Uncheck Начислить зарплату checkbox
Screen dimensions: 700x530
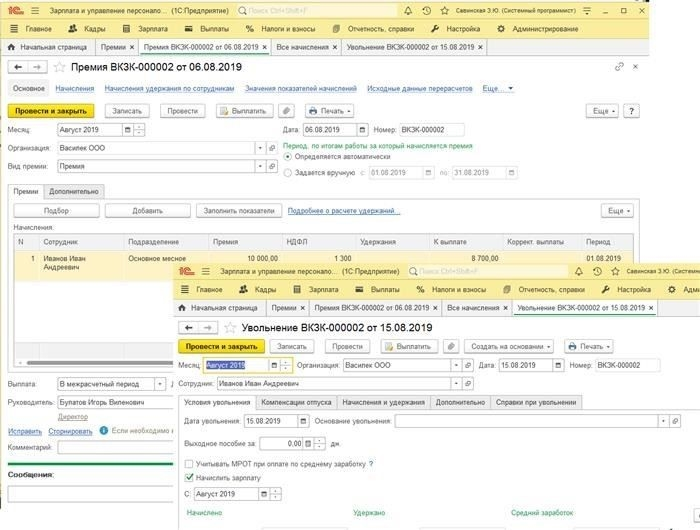(x=189, y=478)
